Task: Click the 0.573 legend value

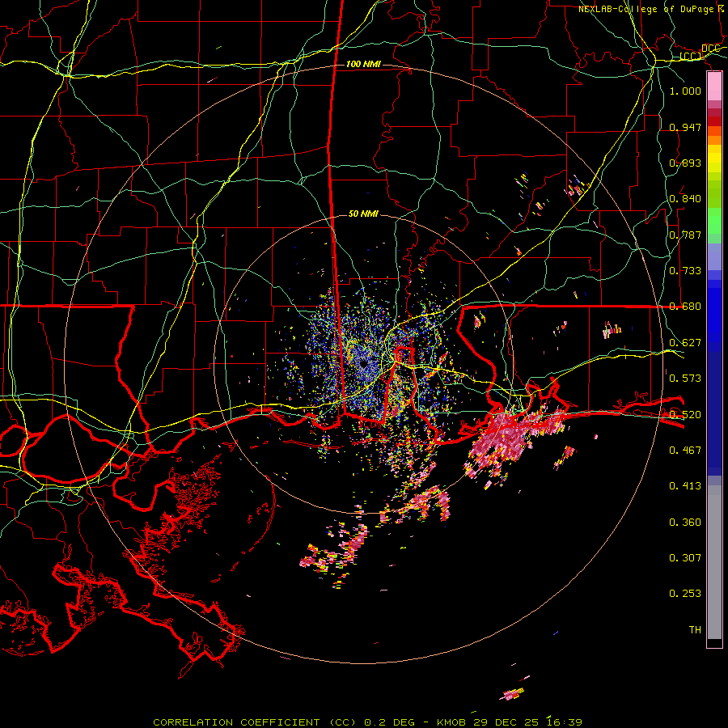Action: point(685,379)
